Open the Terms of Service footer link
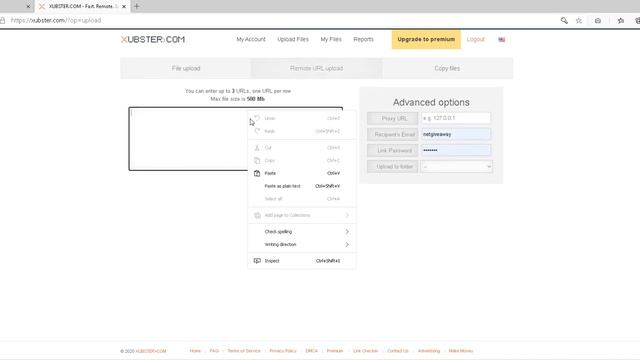The width and height of the screenshot is (640, 360). (244, 351)
